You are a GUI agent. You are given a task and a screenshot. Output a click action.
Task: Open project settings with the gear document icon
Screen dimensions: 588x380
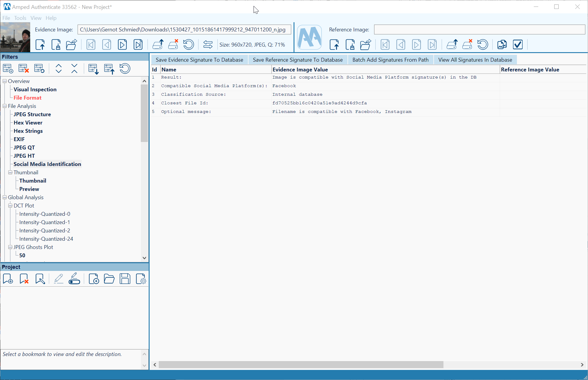click(141, 279)
